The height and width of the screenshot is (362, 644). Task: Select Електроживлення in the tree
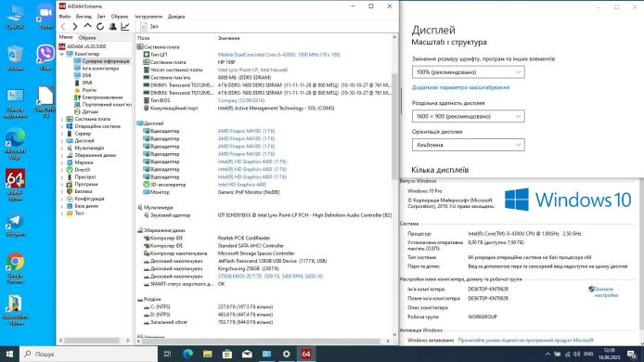(x=102, y=97)
